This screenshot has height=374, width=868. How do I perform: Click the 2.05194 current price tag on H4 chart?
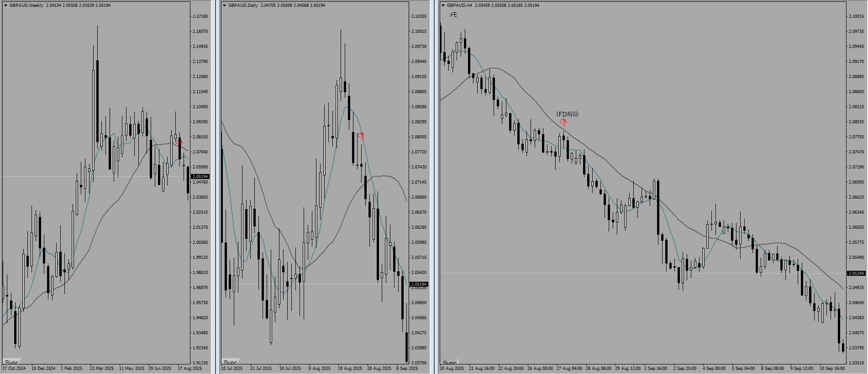pyautogui.click(x=856, y=274)
